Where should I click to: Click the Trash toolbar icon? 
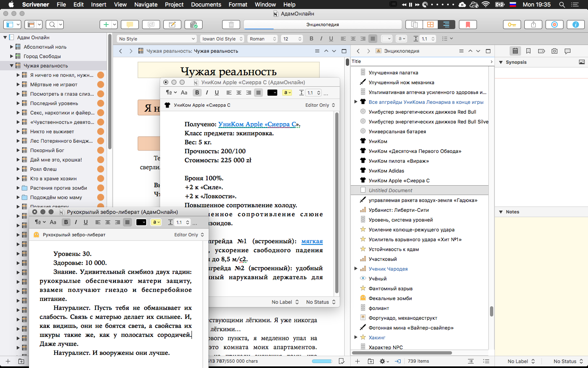[x=231, y=25]
